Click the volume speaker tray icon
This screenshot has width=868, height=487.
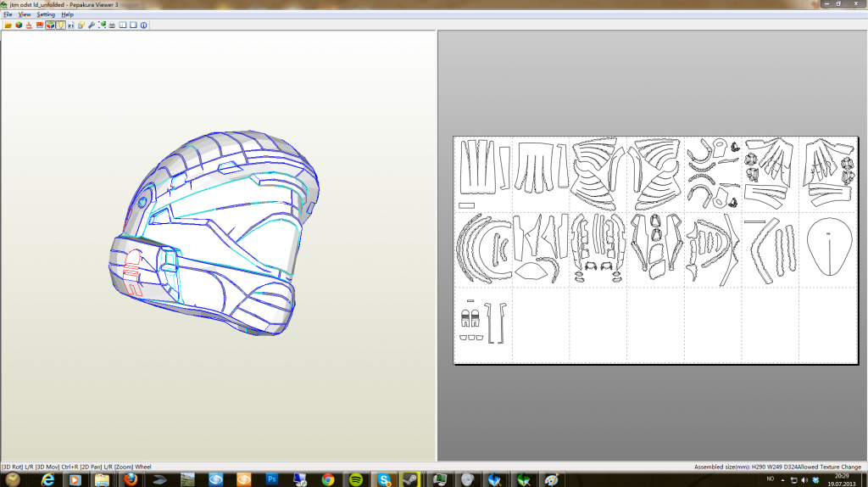click(804, 480)
